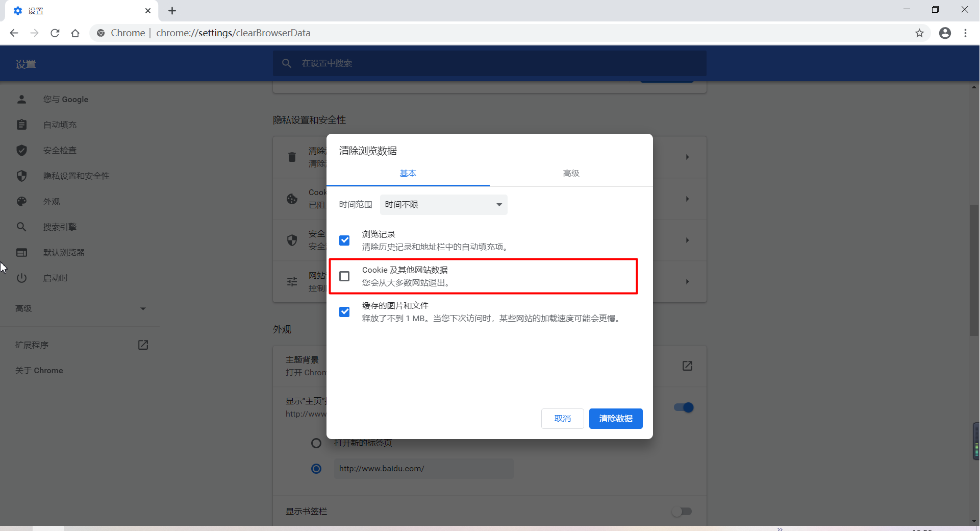Close the 设置 tab
The width and height of the screenshot is (980, 531).
pos(148,11)
